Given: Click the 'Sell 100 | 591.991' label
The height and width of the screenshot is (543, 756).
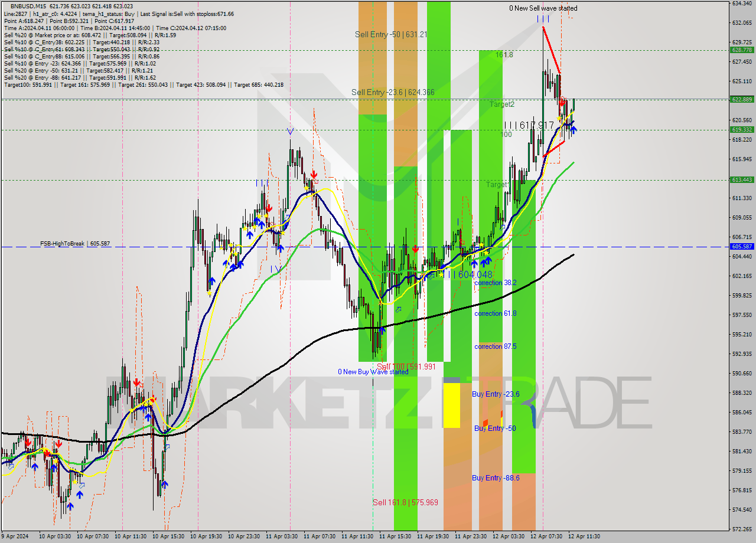Looking at the screenshot, I should [x=406, y=367].
